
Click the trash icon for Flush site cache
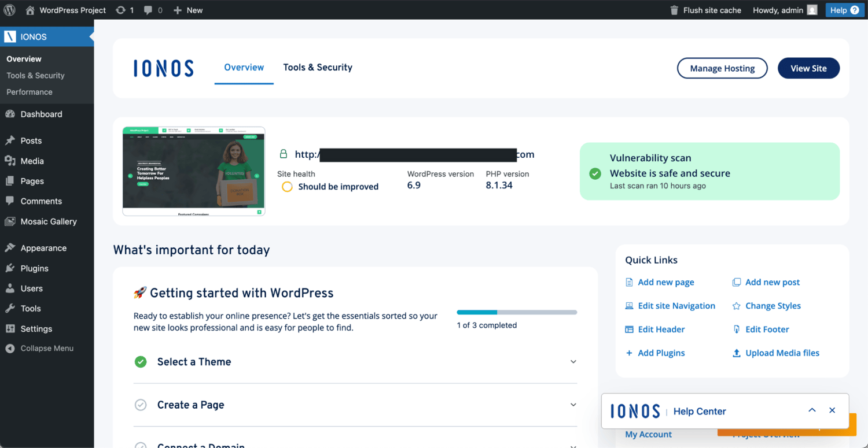coord(674,10)
